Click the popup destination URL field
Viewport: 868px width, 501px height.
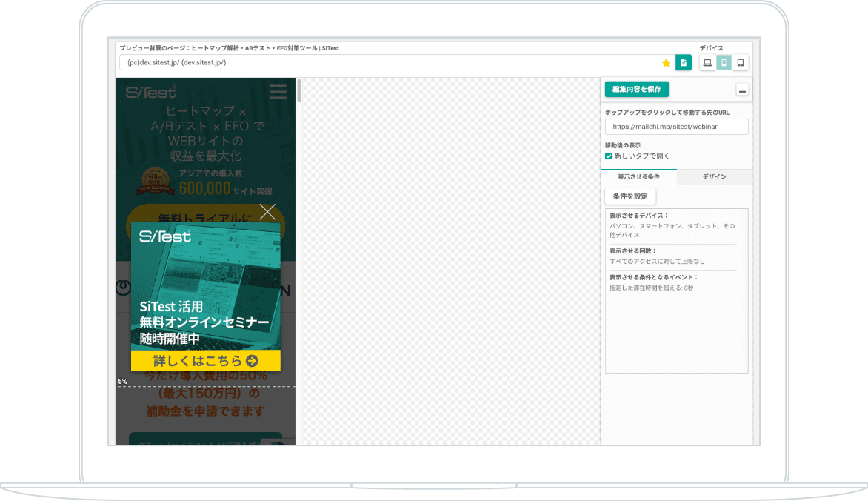point(676,127)
